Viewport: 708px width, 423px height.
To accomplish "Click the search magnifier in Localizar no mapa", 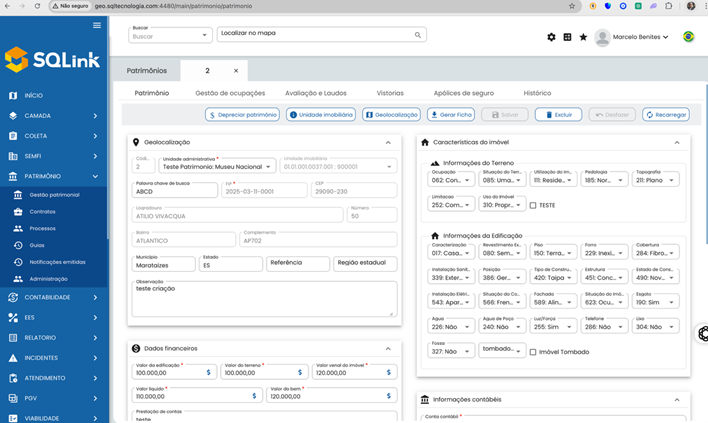I will pyautogui.click(x=419, y=35).
